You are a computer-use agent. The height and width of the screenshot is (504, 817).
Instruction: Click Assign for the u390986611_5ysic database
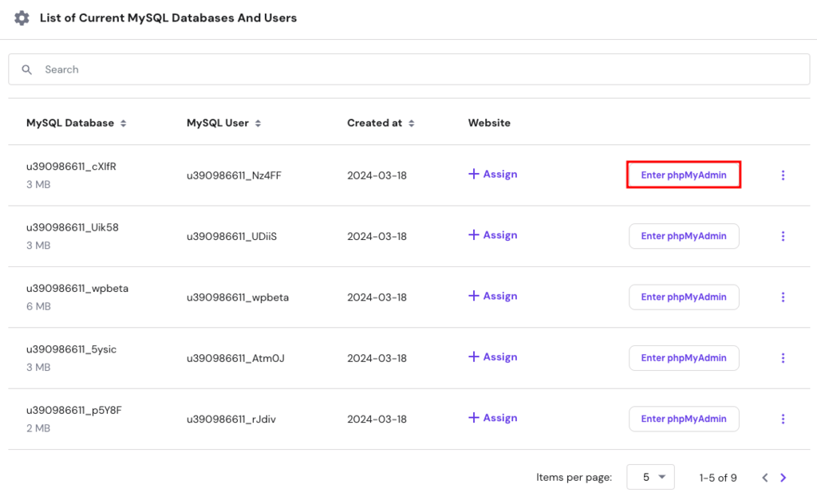[x=492, y=357]
